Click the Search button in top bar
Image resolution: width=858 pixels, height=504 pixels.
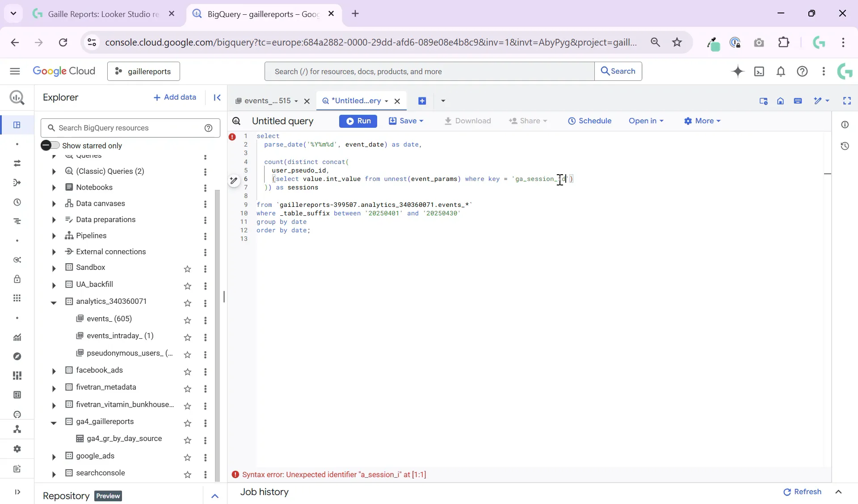point(618,71)
